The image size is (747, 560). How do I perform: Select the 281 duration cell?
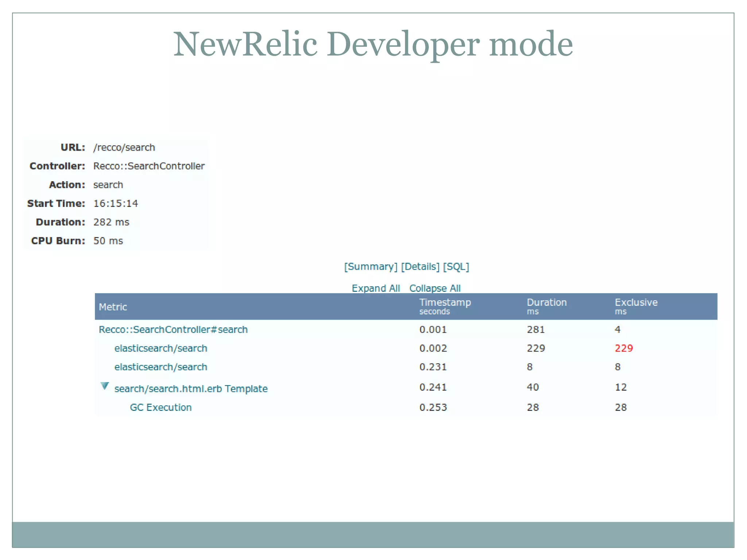click(x=536, y=330)
